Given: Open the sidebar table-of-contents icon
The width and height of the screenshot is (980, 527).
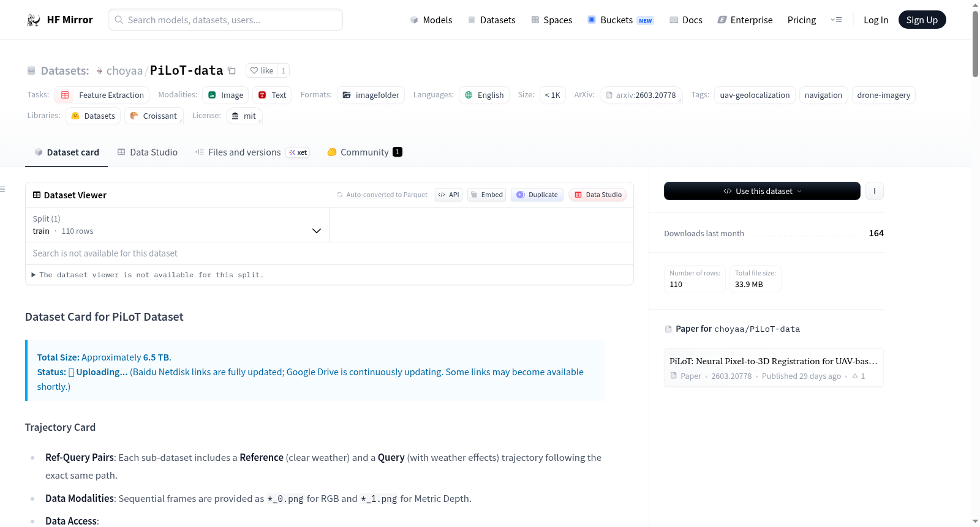Looking at the screenshot, I should tap(2, 189).
